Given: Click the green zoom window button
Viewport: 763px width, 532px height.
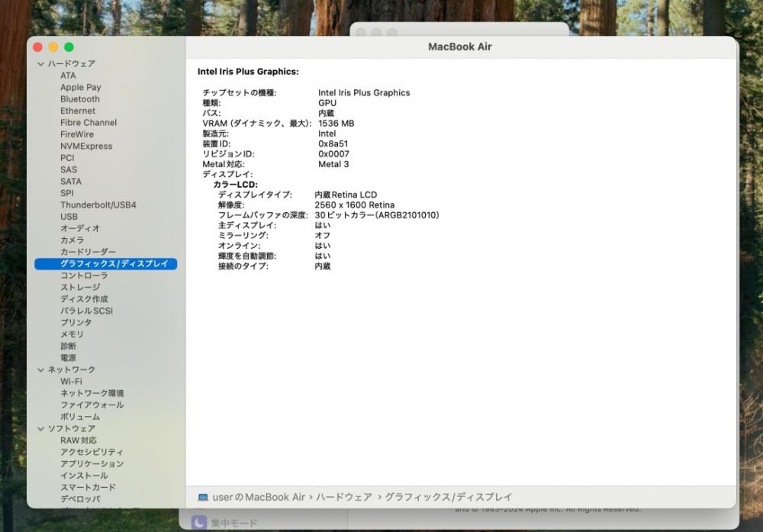Looking at the screenshot, I should (x=69, y=47).
